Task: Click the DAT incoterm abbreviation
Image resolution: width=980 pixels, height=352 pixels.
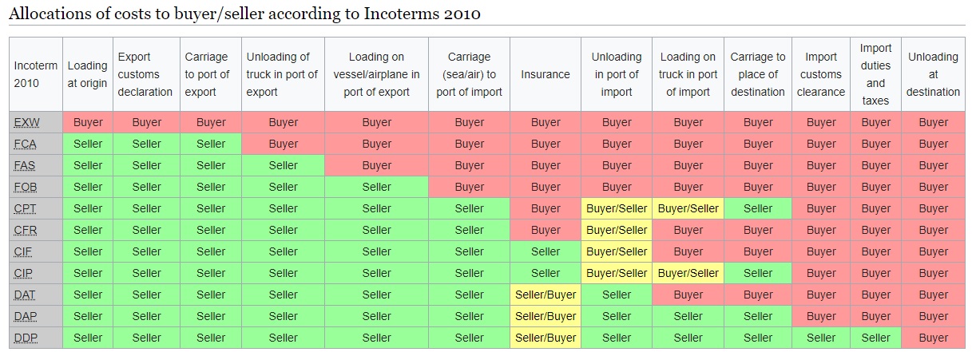Action: [25, 295]
